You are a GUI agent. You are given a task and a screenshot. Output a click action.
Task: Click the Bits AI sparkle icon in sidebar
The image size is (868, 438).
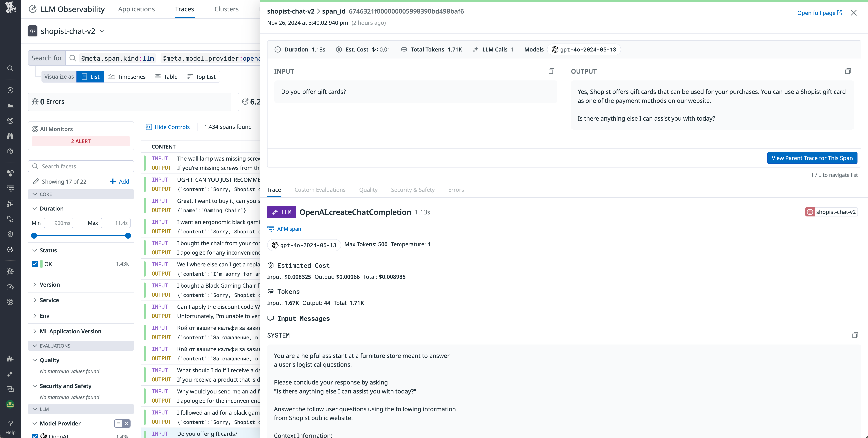coord(10,374)
